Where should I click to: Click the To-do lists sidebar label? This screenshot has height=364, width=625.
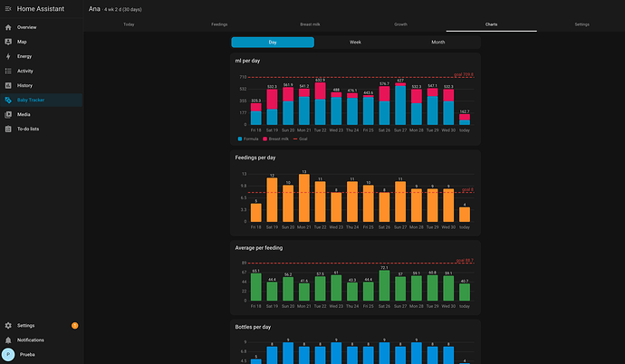click(x=28, y=129)
